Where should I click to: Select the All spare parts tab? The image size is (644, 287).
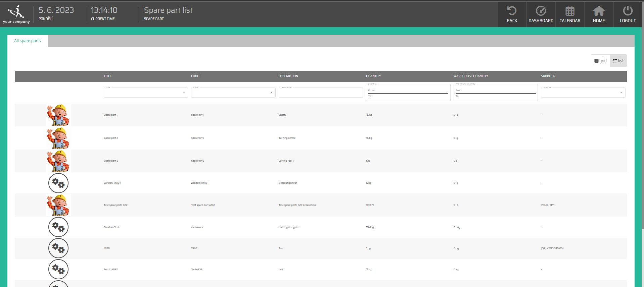(28, 41)
